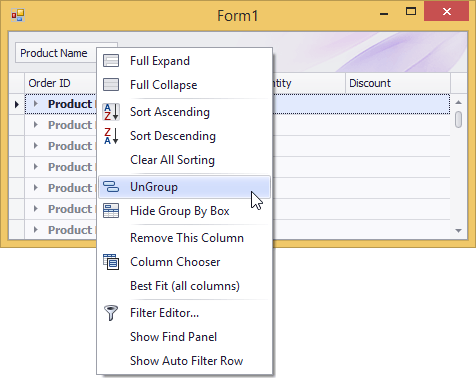
Task: Click the Filter Editor funnel icon
Action: pos(111,313)
